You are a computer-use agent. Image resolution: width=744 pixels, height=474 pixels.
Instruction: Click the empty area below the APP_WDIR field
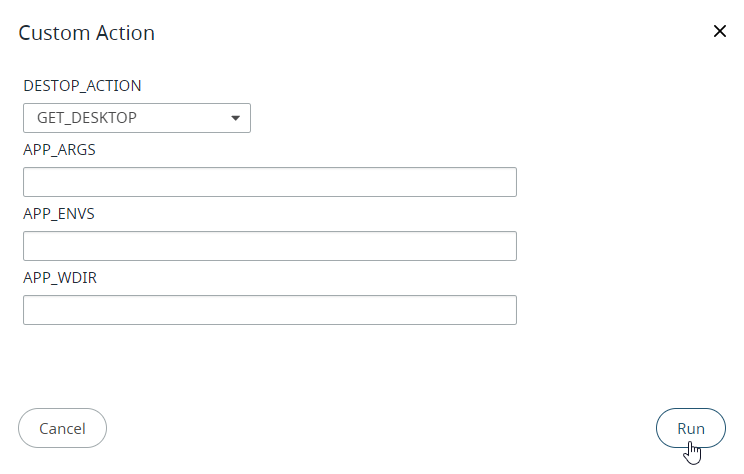coord(270,365)
